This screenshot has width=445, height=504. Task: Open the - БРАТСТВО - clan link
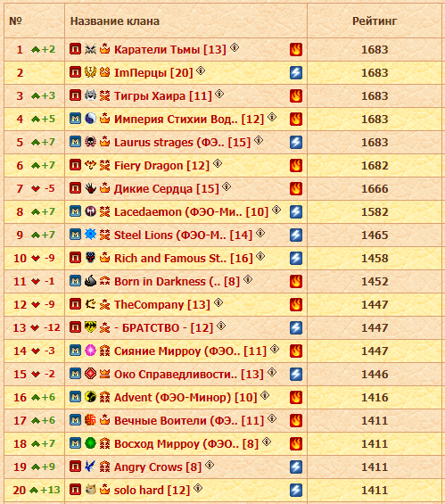[x=164, y=328]
